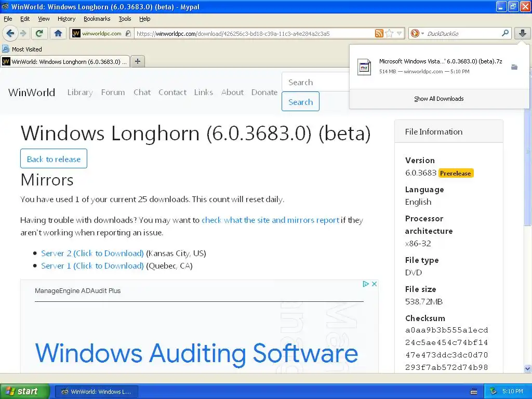Open the Contact nav link
532x399 pixels.
click(x=172, y=92)
